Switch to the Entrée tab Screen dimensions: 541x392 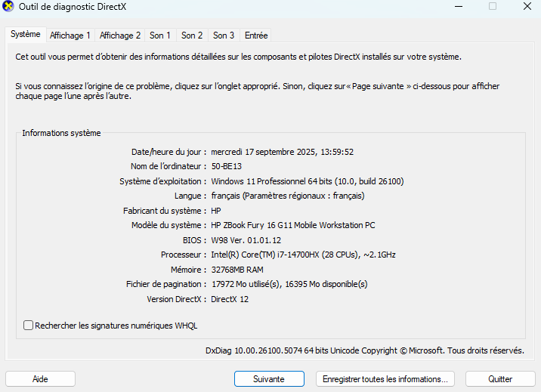pyautogui.click(x=256, y=35)
